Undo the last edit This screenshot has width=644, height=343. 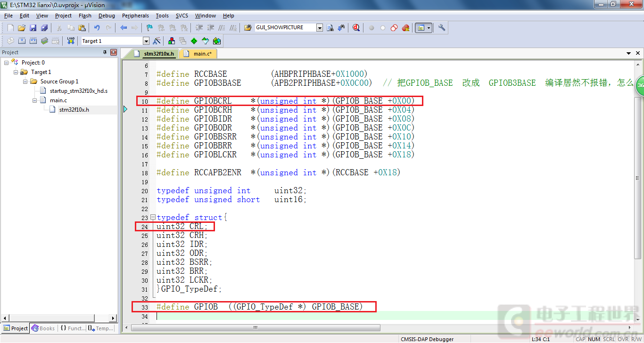click(x=97, y=28)
